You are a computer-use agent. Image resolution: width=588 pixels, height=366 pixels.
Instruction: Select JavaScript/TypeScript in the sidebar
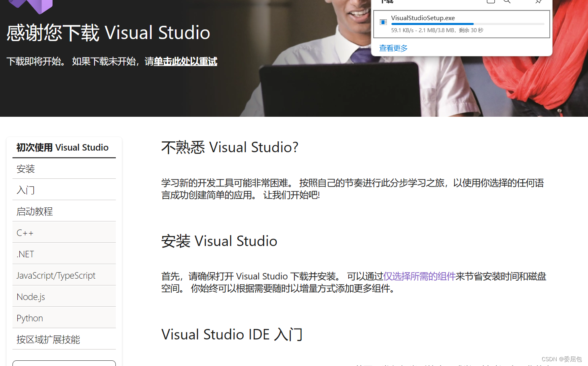click(x=56, y=275)
